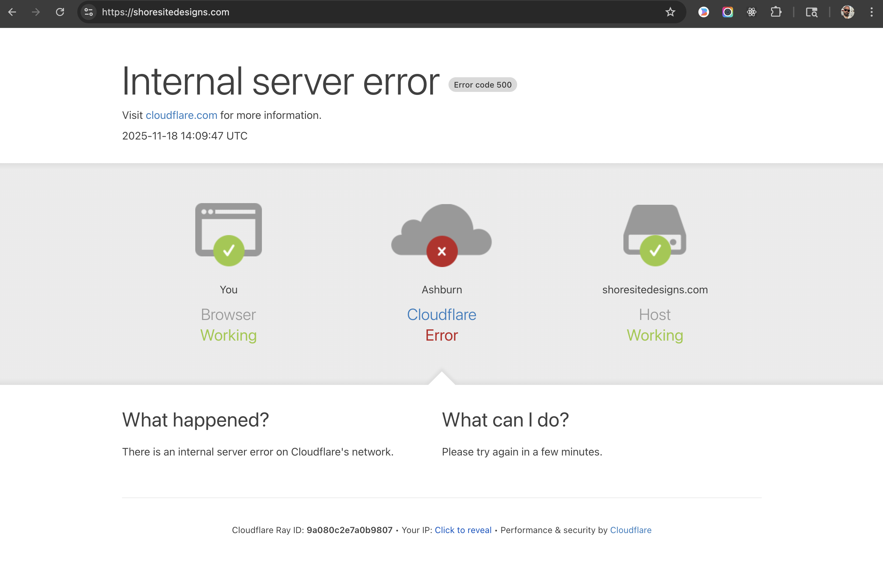This screenshot has height=588, width=883.
Task: Bookmark this page with the star
Action: coord(670,12)
